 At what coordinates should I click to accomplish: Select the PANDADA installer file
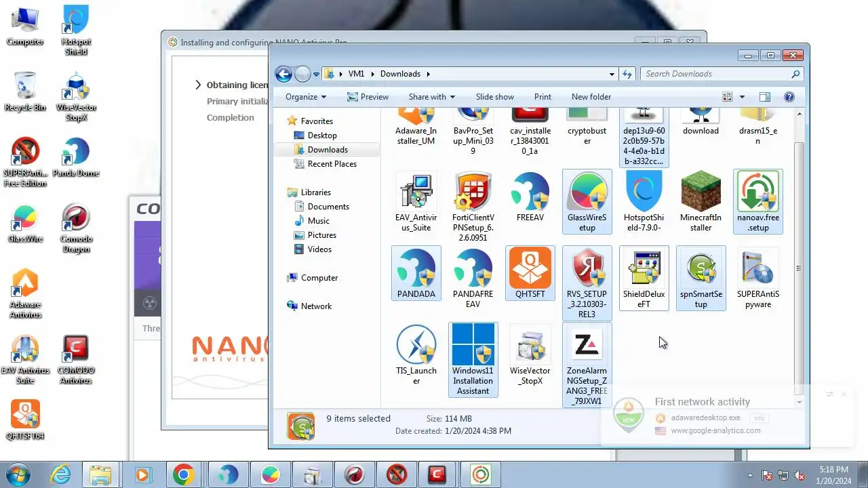[416, 273]
